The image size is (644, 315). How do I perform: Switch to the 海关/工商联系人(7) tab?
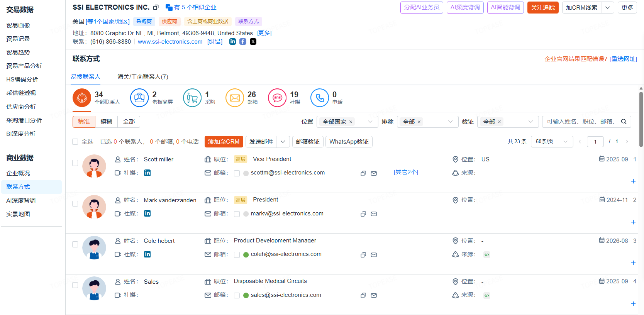pyautogui.click(x=143, y=77)
